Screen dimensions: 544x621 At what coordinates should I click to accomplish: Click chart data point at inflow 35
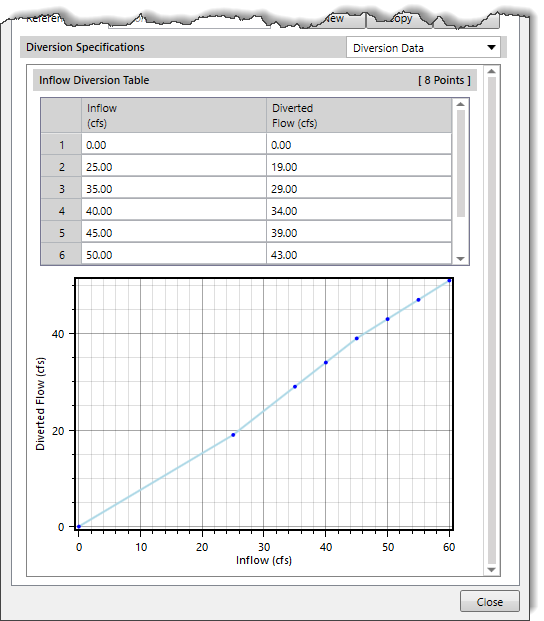(x=295, y=387)
